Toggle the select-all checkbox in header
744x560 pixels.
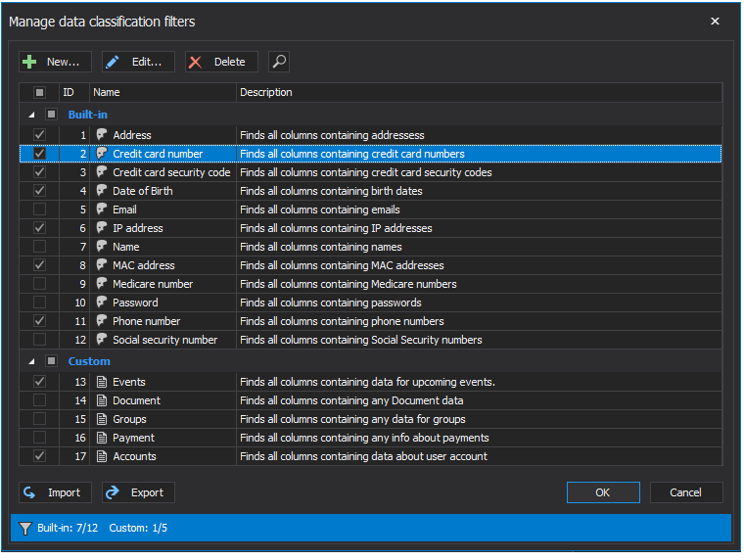pyautogui.click(x=39, y=92)
